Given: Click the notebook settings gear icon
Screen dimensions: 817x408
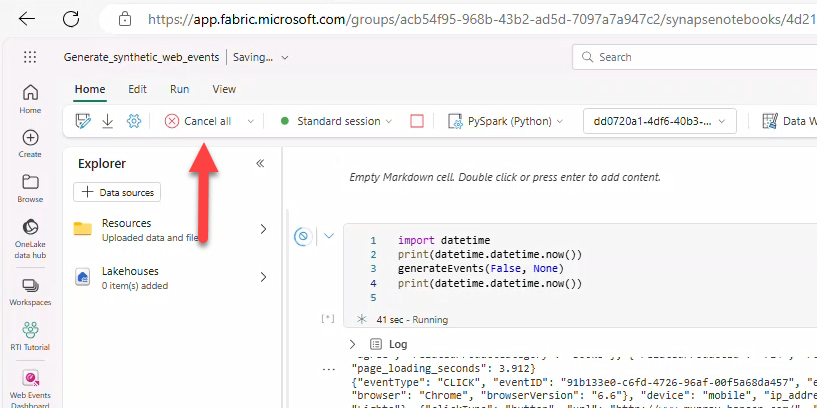Looking at the screenshot, I should (134, 121).
